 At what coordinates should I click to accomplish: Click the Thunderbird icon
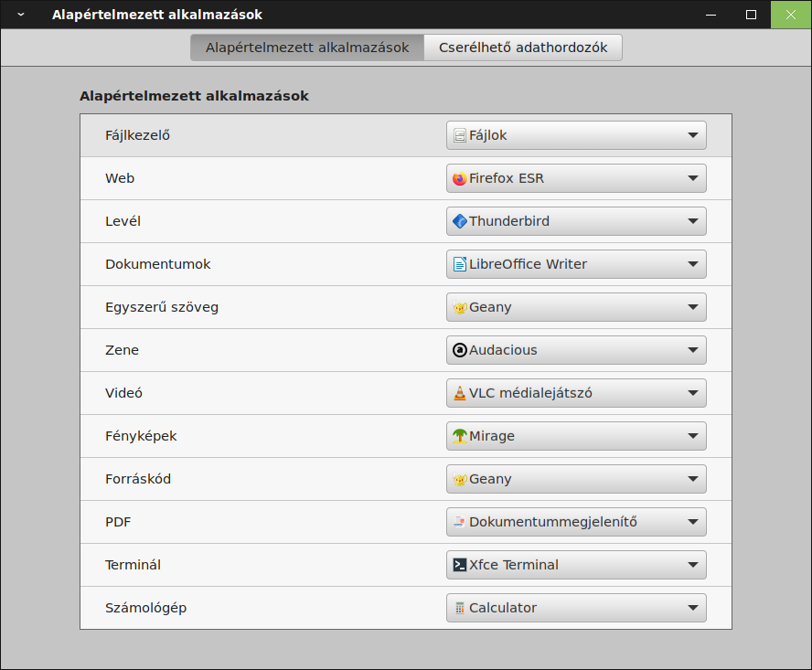[x=459, y=221]
